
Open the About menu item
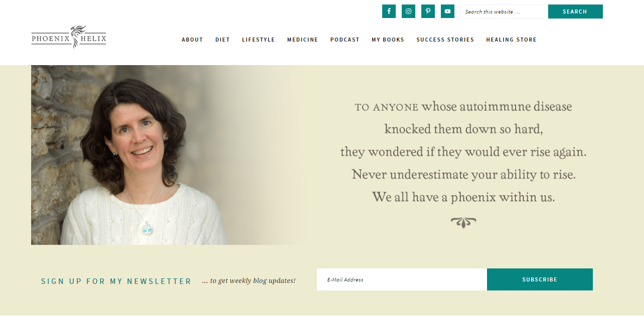[192, 40]
